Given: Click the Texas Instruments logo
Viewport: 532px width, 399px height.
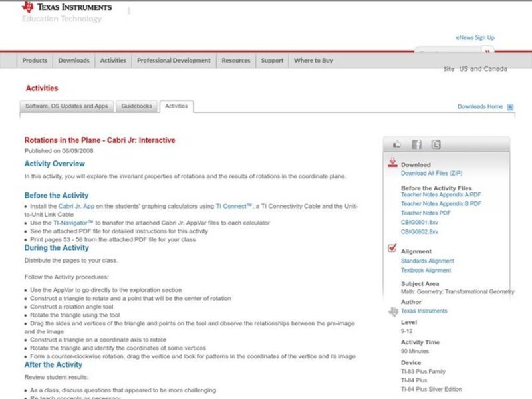Looking at the screenshot, I should click(66, 7).
